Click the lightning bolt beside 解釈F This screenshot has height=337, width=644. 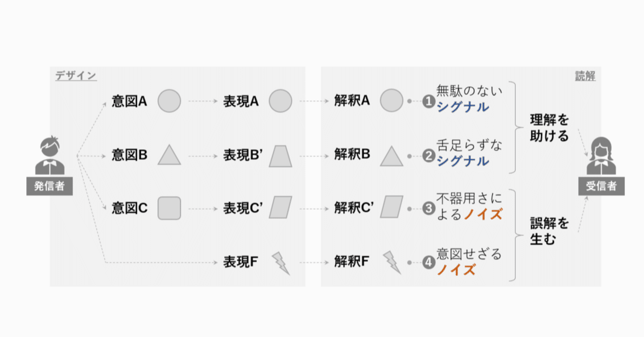(392, 263)
